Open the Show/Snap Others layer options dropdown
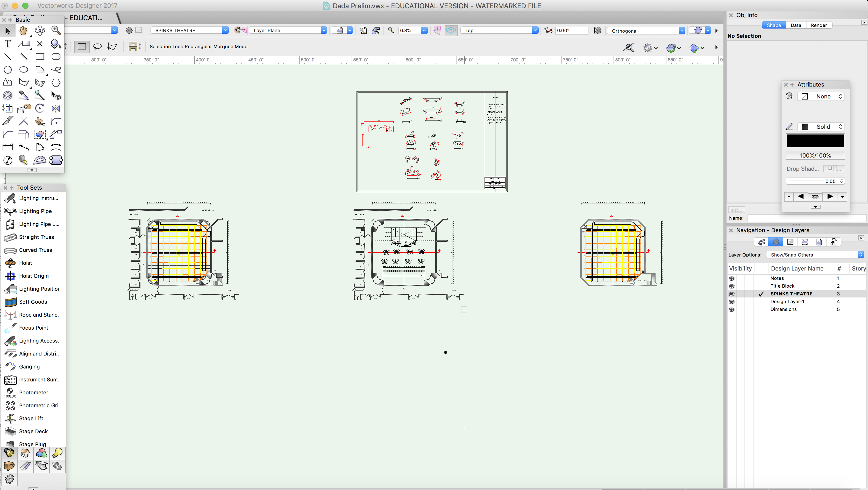 (815, 254)
